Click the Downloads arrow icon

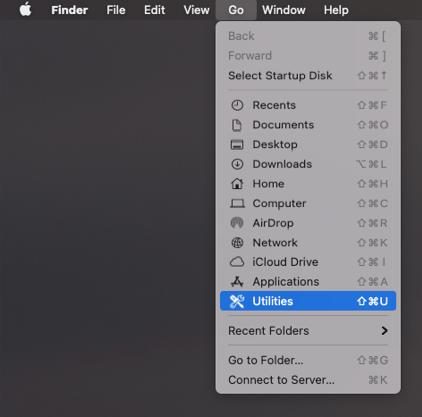(x=237, y=164)
